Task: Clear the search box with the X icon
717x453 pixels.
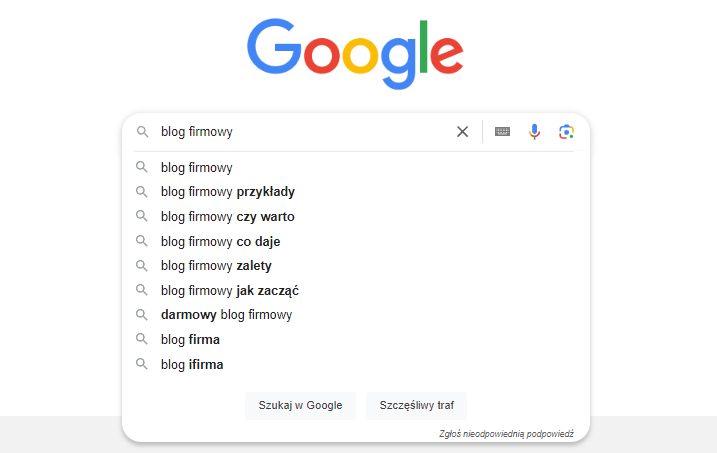Action: point(462,132)
